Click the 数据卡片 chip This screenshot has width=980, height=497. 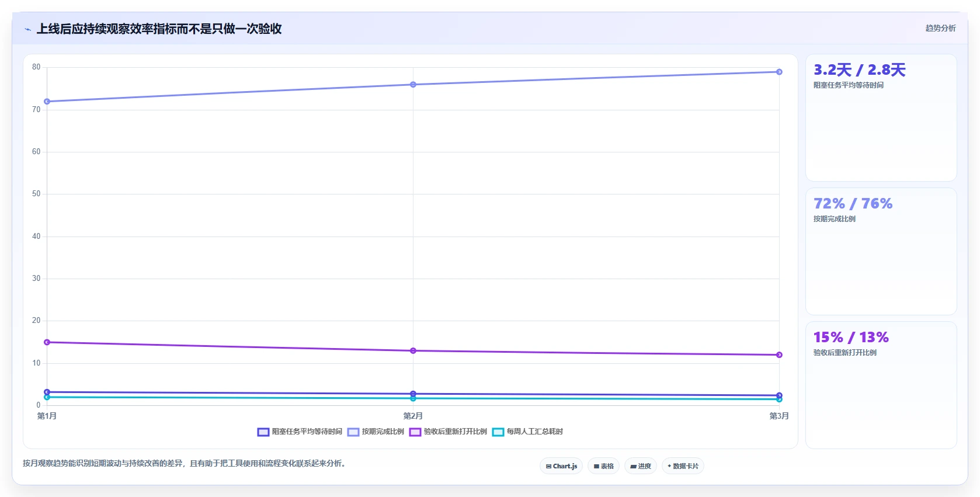[683, 466]
